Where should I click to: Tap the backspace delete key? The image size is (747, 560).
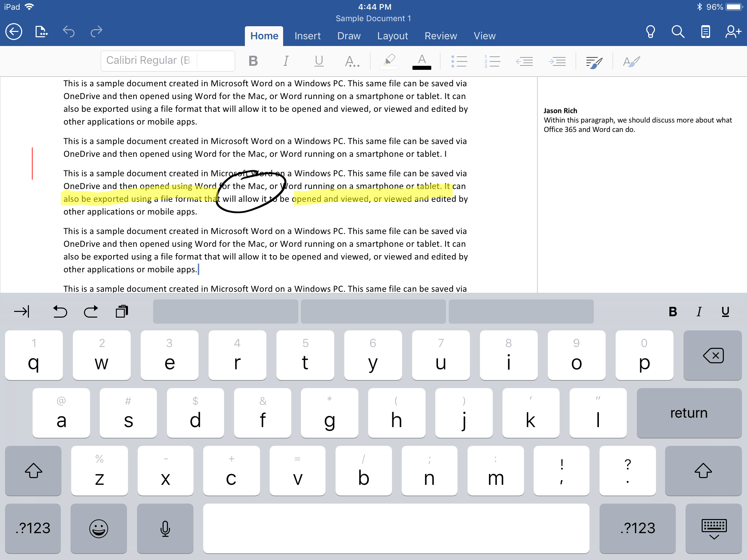(712, 355)
